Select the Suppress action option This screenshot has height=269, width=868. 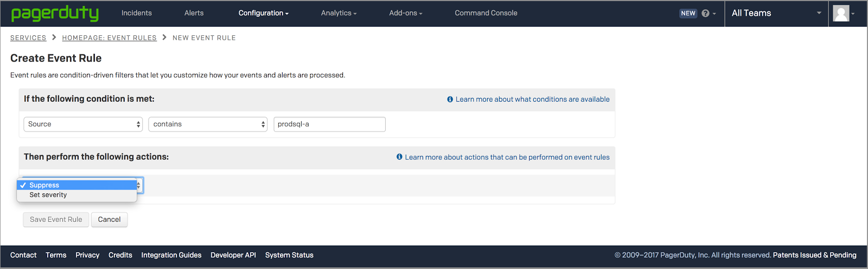click(x=44, y=185)
